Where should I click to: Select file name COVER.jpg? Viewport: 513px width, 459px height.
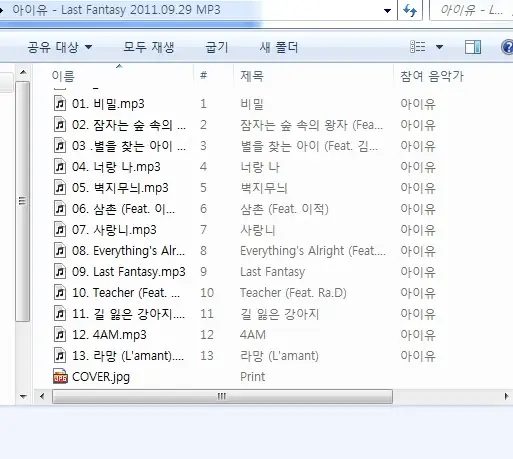click(101, 377)
